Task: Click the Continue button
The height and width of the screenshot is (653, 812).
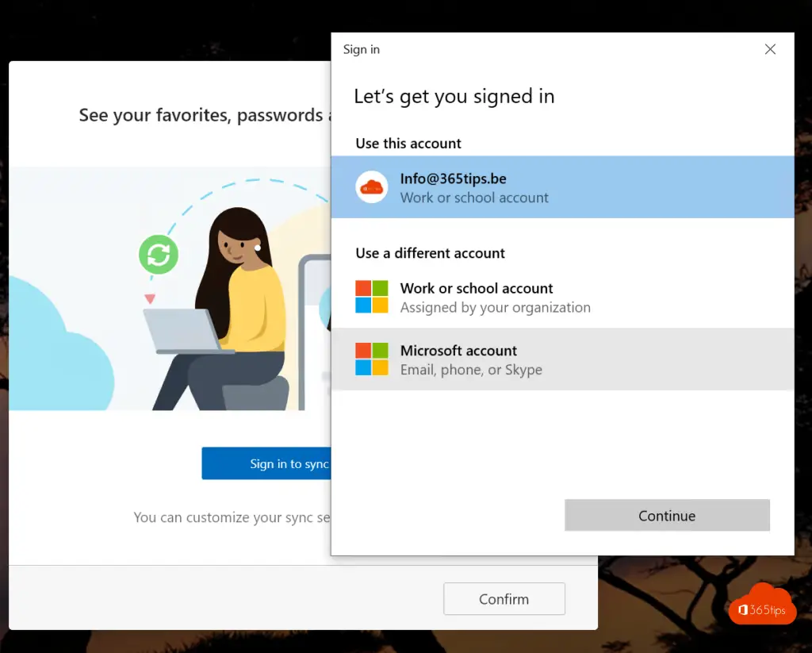Action: click(667, 515)
